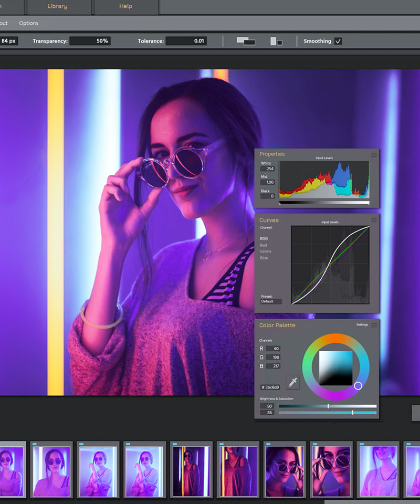The height and width of the screenshot is (504, 420).
Task: Click the left layer-stack icon in toolbar
Action: pos(245,40)
